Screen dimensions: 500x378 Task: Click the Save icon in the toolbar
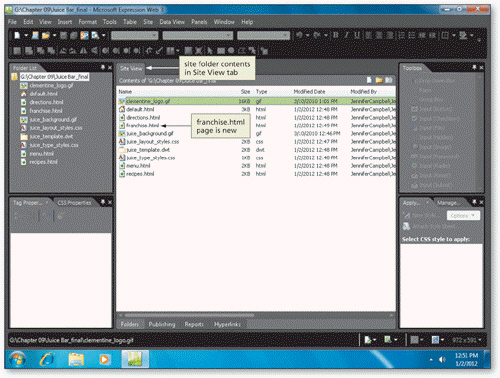point(64,35)
